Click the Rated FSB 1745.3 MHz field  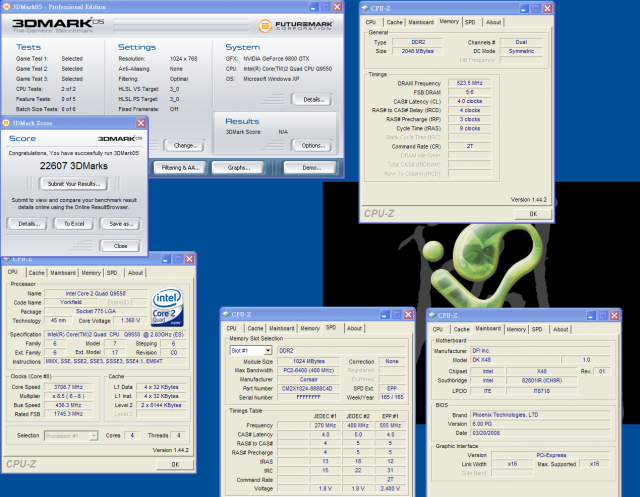[69, 414]
